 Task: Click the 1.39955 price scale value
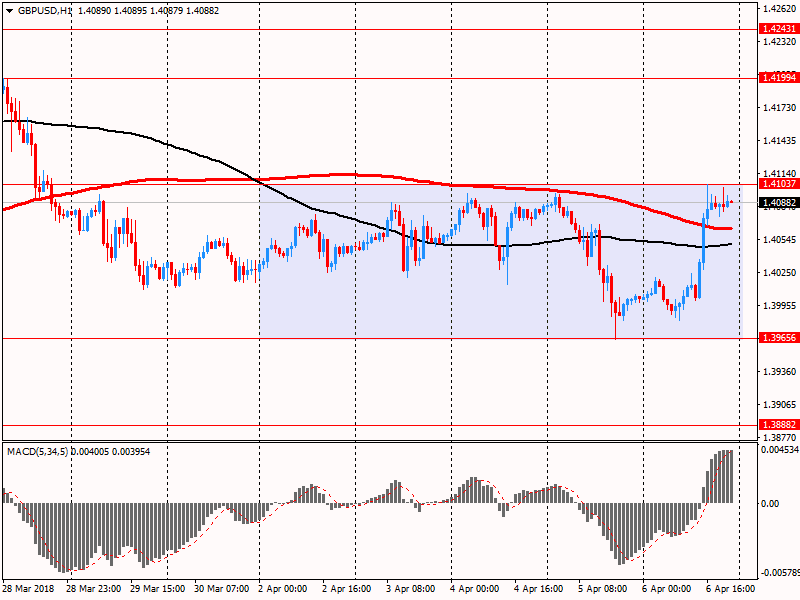[x=780, y=306]
